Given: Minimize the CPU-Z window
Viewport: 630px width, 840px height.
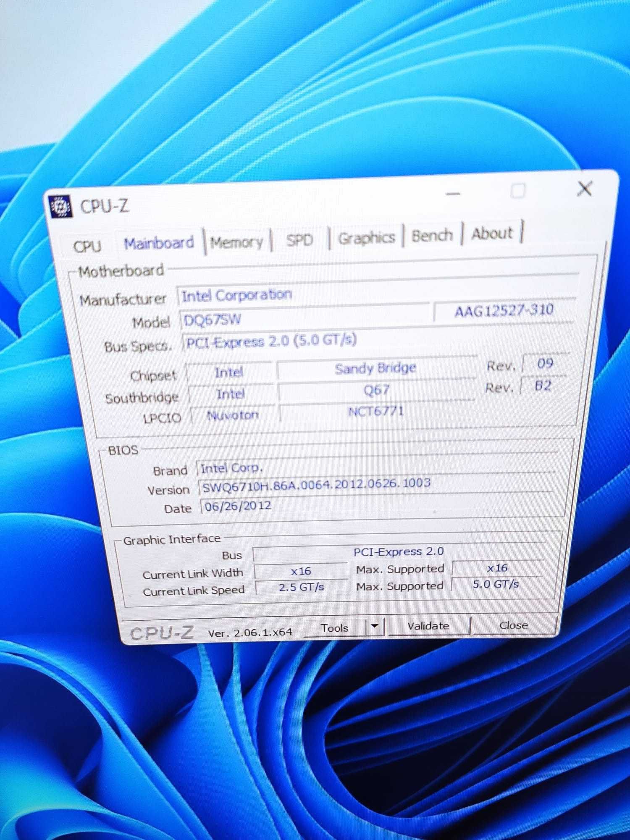Looking at the screenshot, I should [x=453, y=194].
